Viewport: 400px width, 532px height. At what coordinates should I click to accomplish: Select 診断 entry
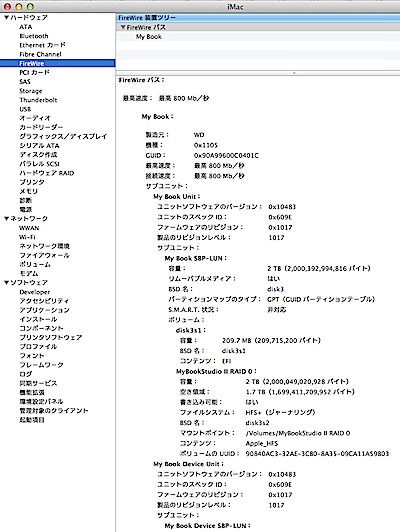point(25,201)
